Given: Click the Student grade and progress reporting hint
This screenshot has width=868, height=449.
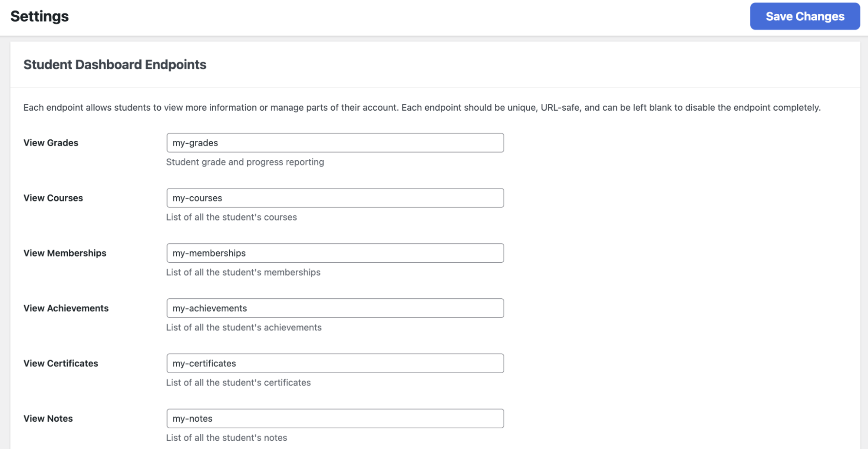Looking at the screenshot, I should [x=245, y=162].
